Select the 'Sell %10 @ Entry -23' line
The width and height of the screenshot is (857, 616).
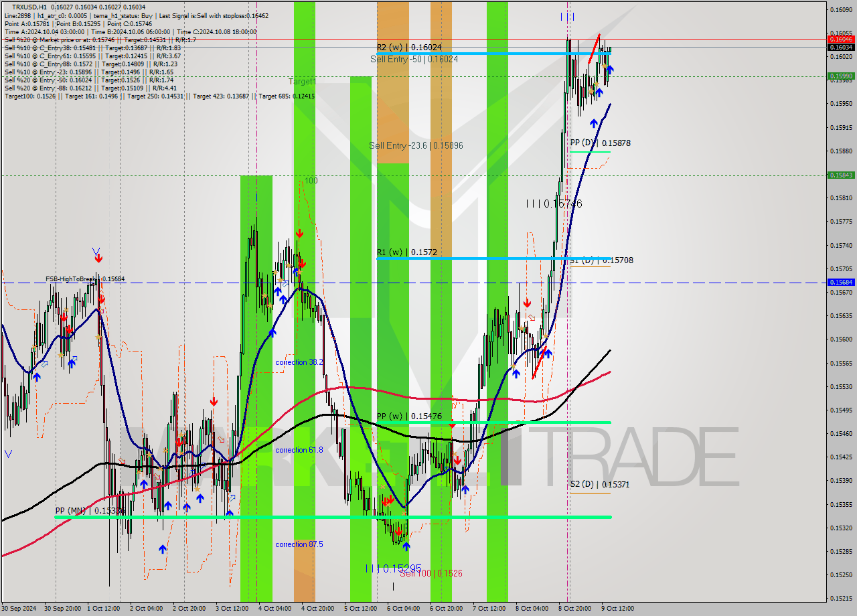[88, 72]
